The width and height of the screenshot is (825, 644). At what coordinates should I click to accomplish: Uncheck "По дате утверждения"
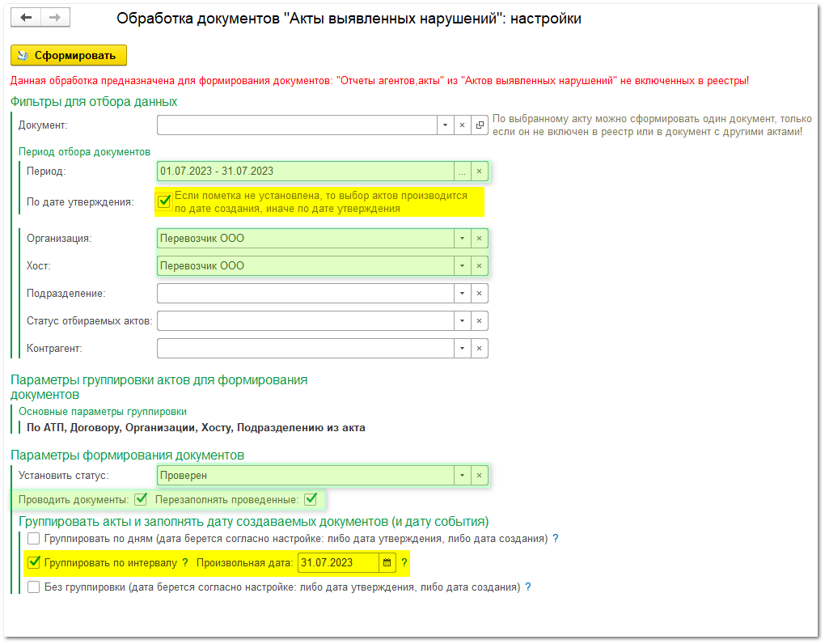pyautogui.click(x=162, y=201)
